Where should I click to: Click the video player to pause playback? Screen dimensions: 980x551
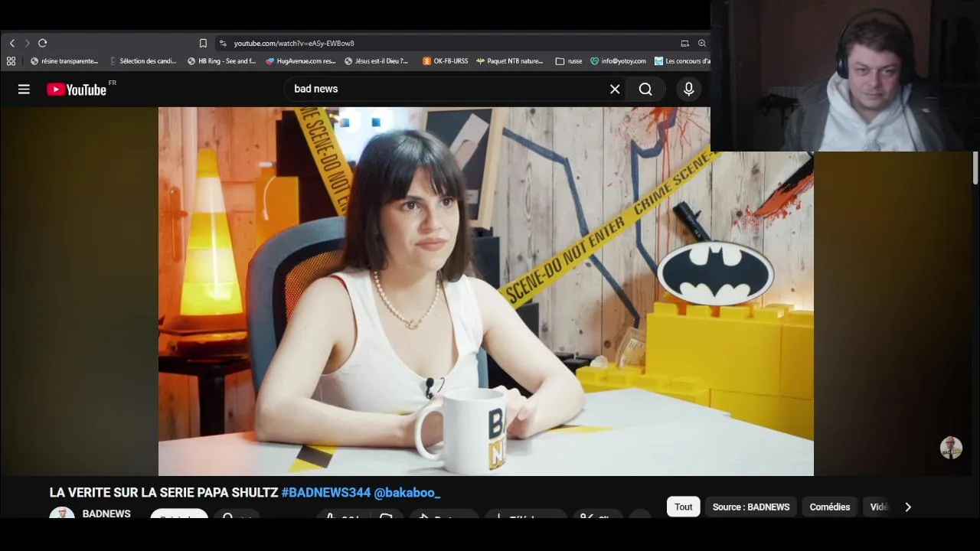485,292
